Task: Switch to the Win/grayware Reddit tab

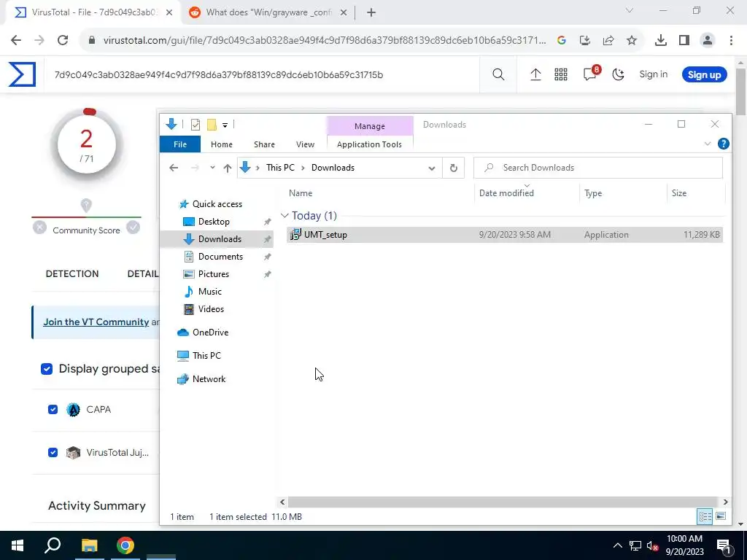Action: tap(268, 13)
